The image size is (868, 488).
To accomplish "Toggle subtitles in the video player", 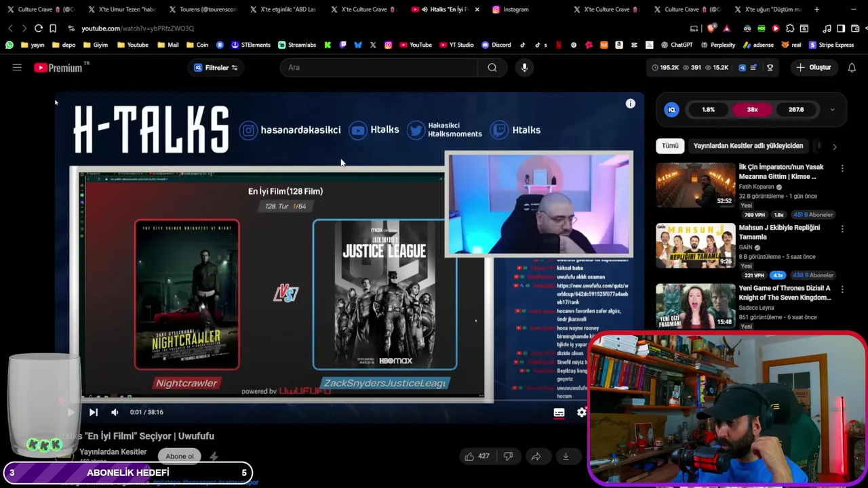I will [559, 412].
